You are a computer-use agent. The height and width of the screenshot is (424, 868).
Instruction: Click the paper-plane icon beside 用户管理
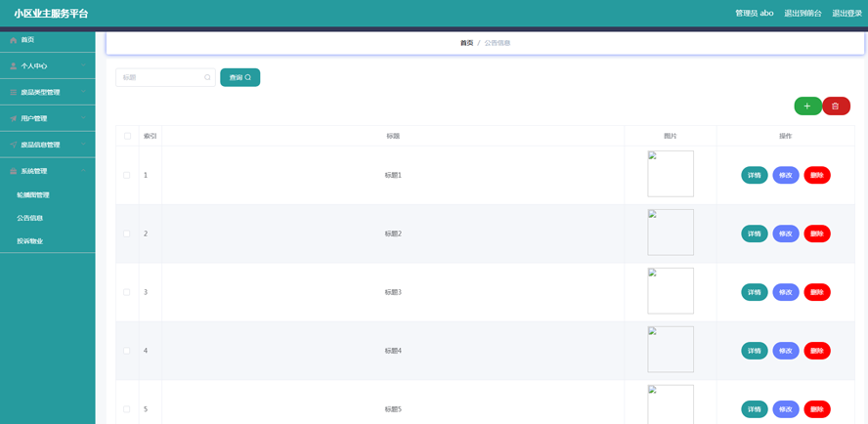pyautogui.click(x=14, y=119)
